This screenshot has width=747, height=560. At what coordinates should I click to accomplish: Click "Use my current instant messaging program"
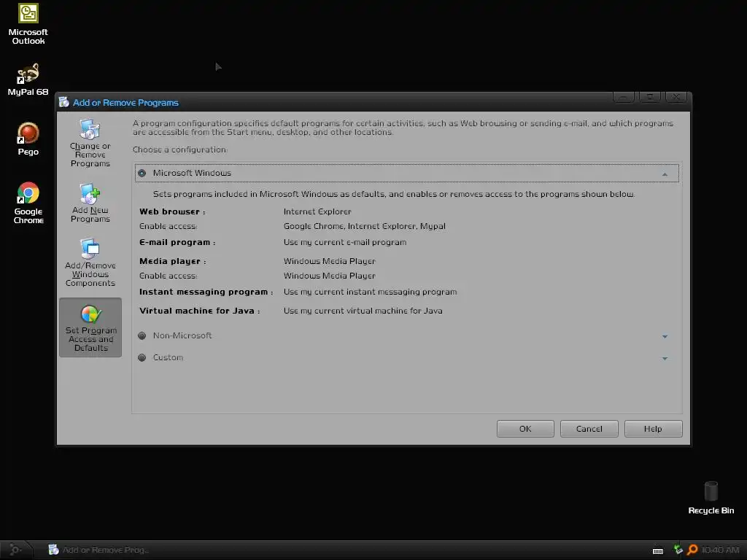tap(370, 292)
